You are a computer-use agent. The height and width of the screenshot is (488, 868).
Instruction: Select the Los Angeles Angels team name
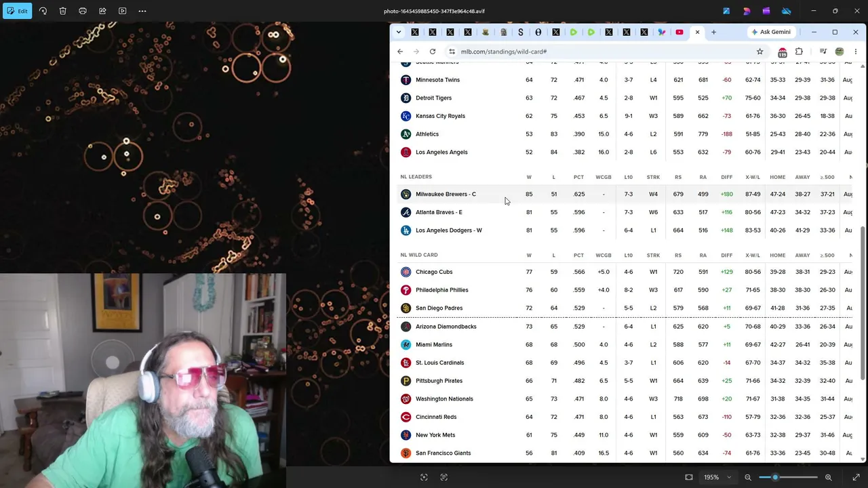pyautogui.click(x=441, y=152)
